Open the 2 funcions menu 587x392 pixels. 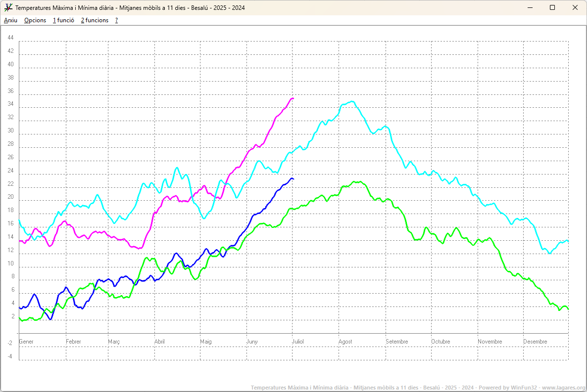(95, 20)
